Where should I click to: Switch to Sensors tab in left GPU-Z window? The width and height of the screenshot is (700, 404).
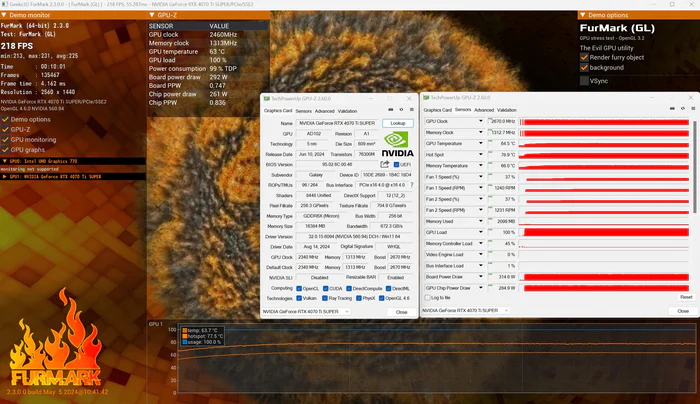(x=303, y=111)
